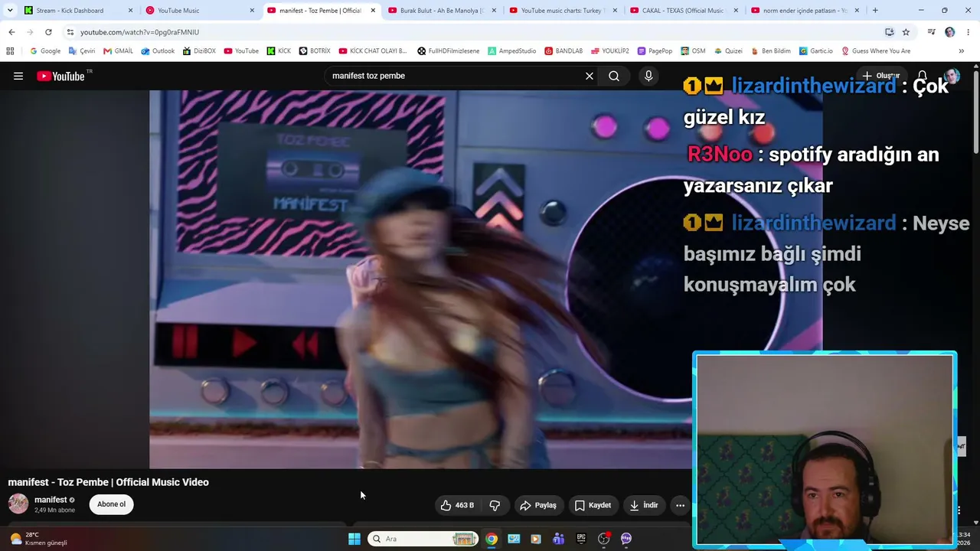
Task: Open the Guess Where You Are bookmark
Action: pos(876,51)
